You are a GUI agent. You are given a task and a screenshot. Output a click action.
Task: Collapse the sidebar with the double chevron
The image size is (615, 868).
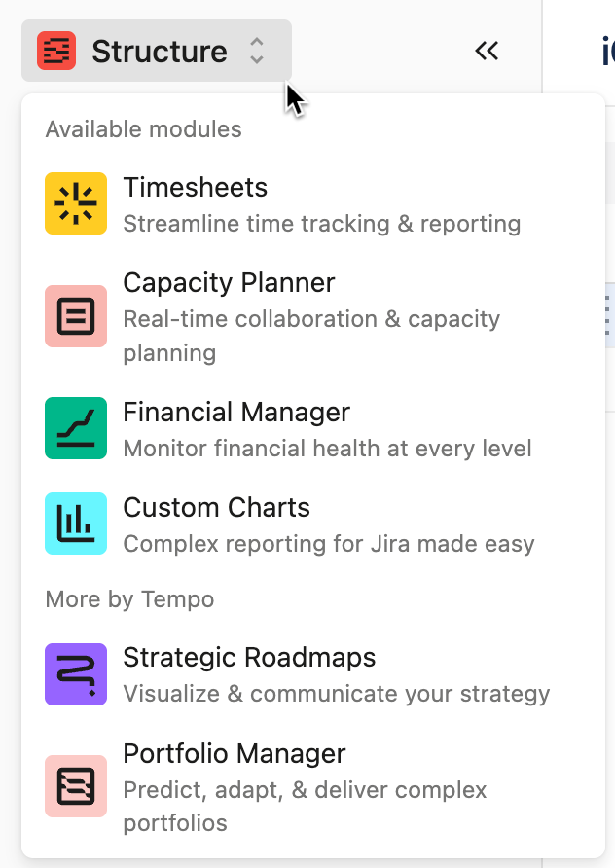(x=487, y=51)
